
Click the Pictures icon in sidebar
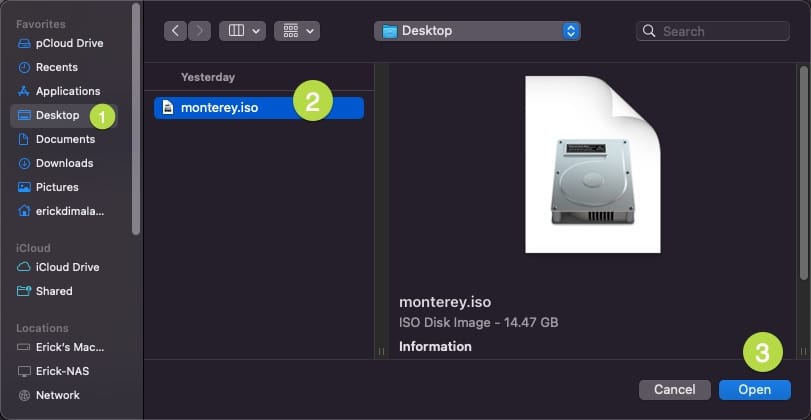tap(24, 187)
